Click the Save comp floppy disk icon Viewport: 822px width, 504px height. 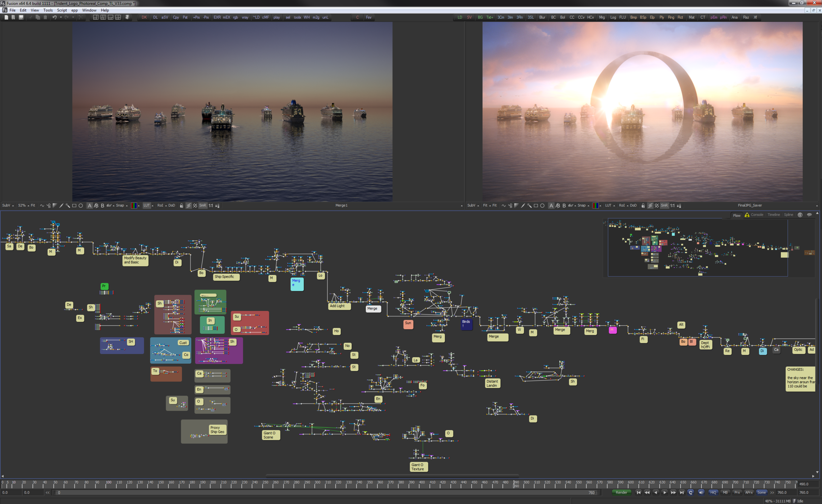pyautogui.click(x=21, y=17)
